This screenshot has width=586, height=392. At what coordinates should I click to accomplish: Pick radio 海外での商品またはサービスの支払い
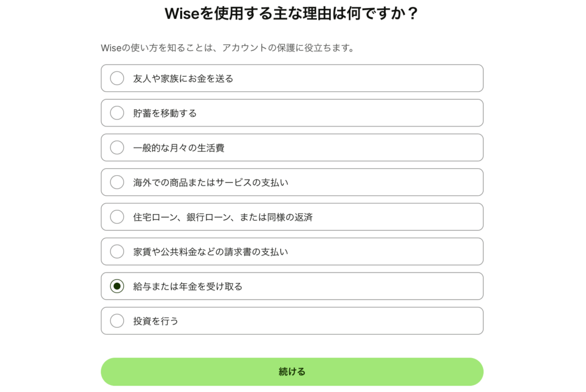coord(117,182)
